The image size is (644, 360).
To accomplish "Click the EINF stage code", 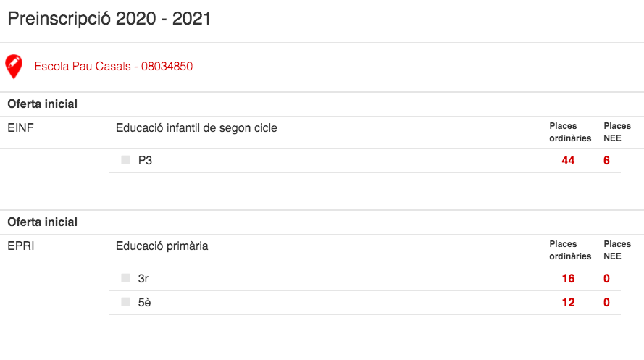I will (x=21, y=128).
